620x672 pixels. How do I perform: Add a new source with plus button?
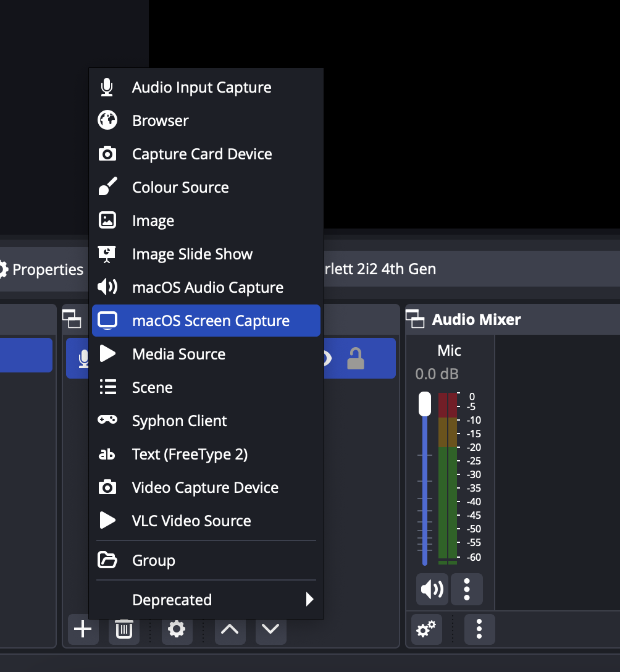pos(83,629)
